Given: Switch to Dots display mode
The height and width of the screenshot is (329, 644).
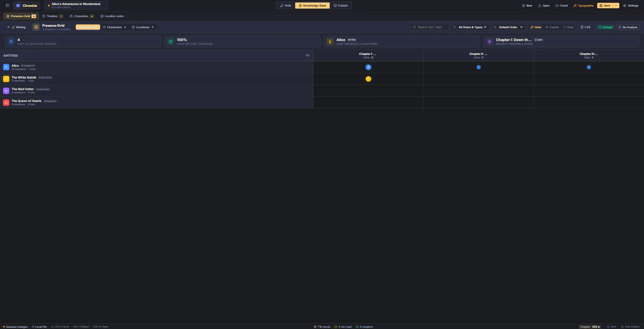Looking at the screenshot, I should pyautogui.click(x=568, y=27).
